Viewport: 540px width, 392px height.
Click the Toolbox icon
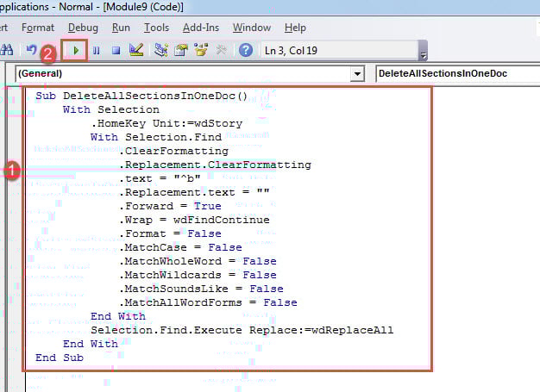click(x=221, y=50)
